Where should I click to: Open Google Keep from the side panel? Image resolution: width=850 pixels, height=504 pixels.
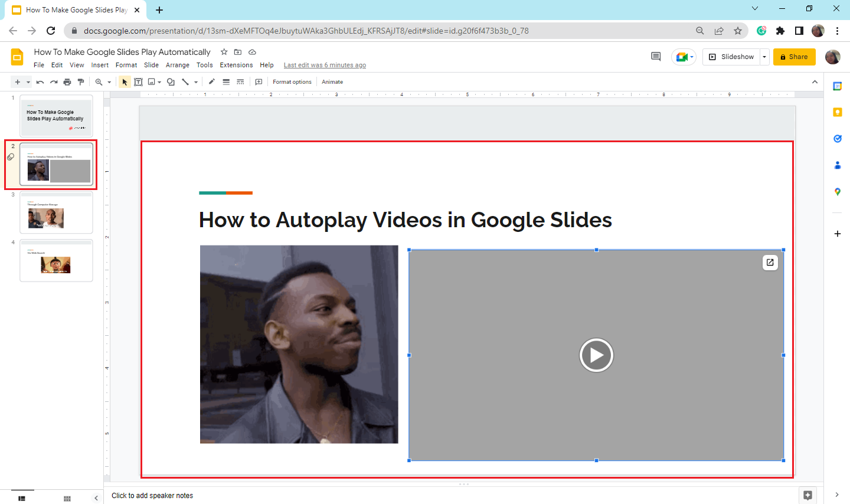[837, 112]
